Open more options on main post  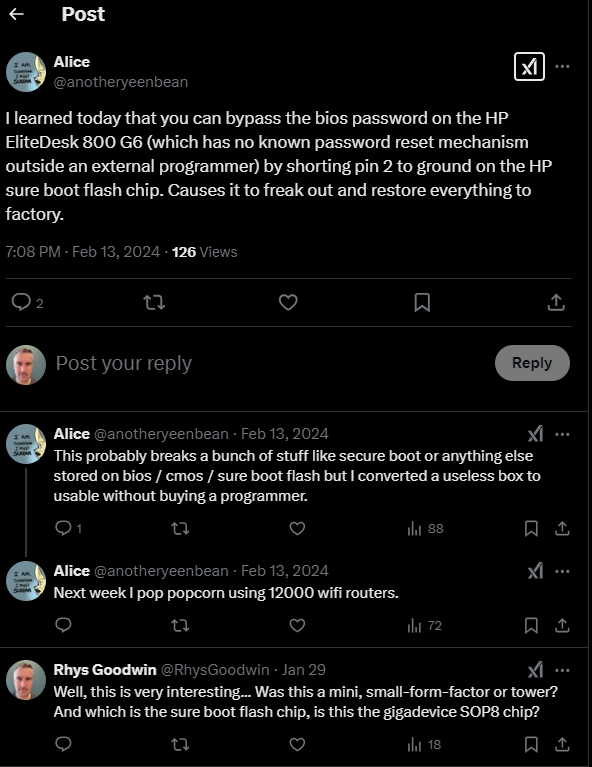pos(562,67)
